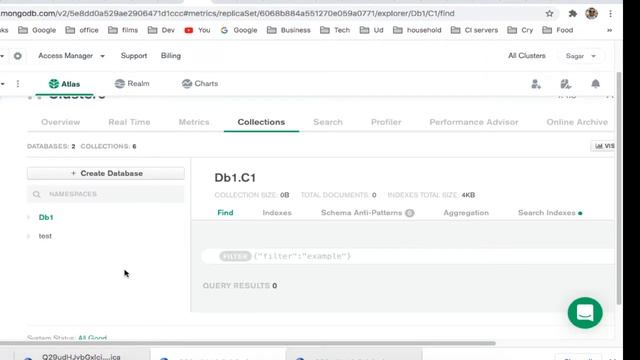
Task: Open the Google bookmark with G logo
Action: click(x=239, y=30)
